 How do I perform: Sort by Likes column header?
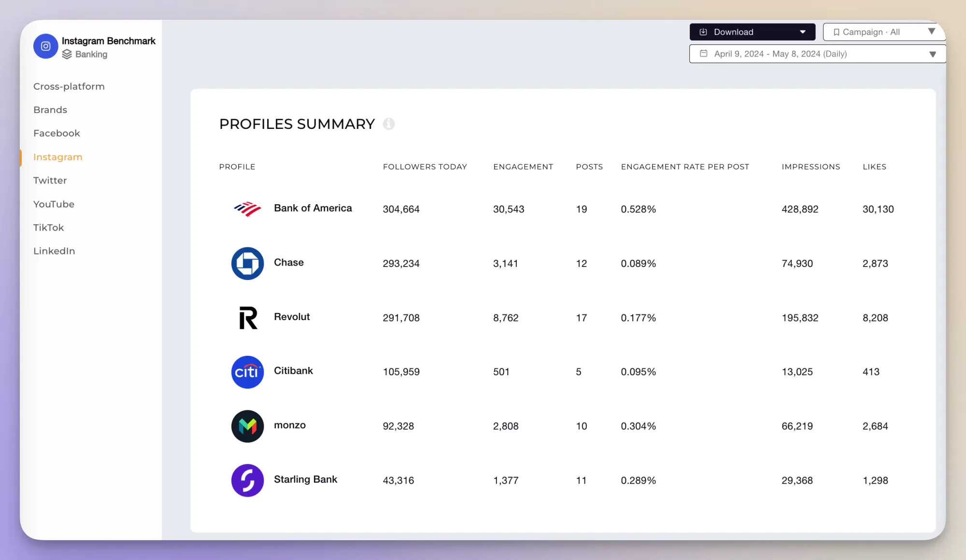point(874,167)
